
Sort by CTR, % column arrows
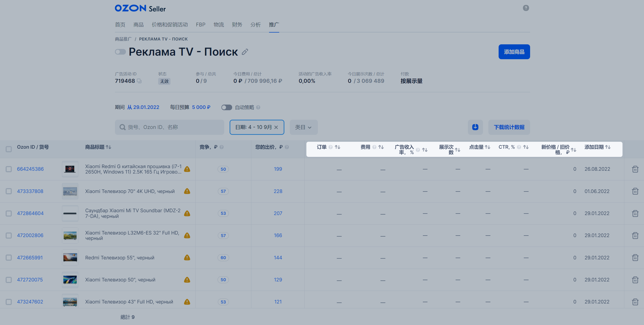[x=526, y=147]
